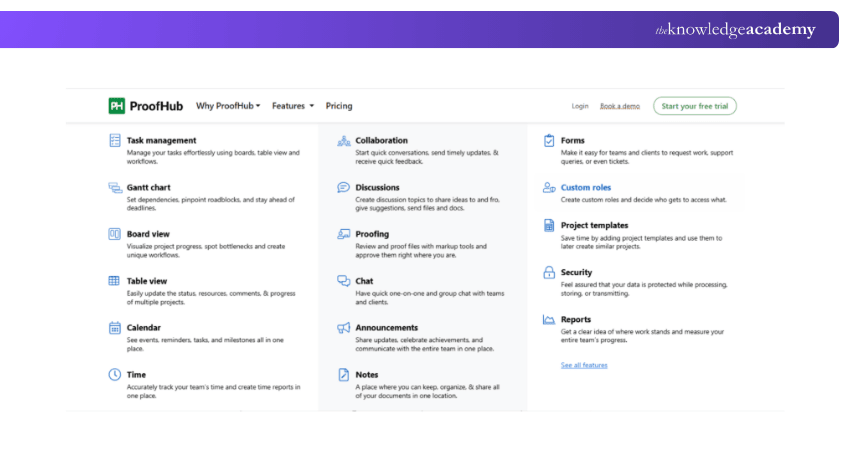Open the Calendar feature heading

point(144,328)
